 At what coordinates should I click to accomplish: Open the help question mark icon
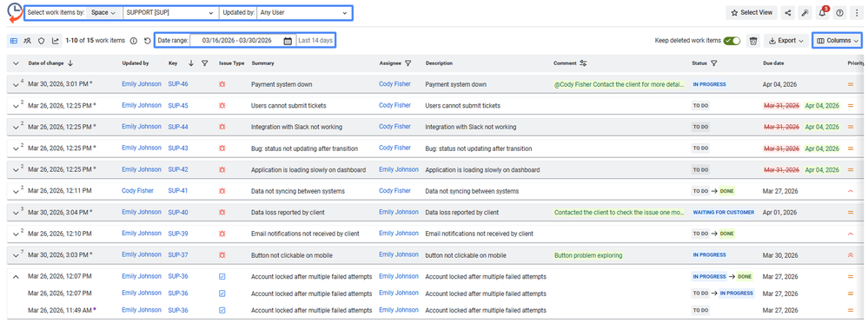(840, 12)
